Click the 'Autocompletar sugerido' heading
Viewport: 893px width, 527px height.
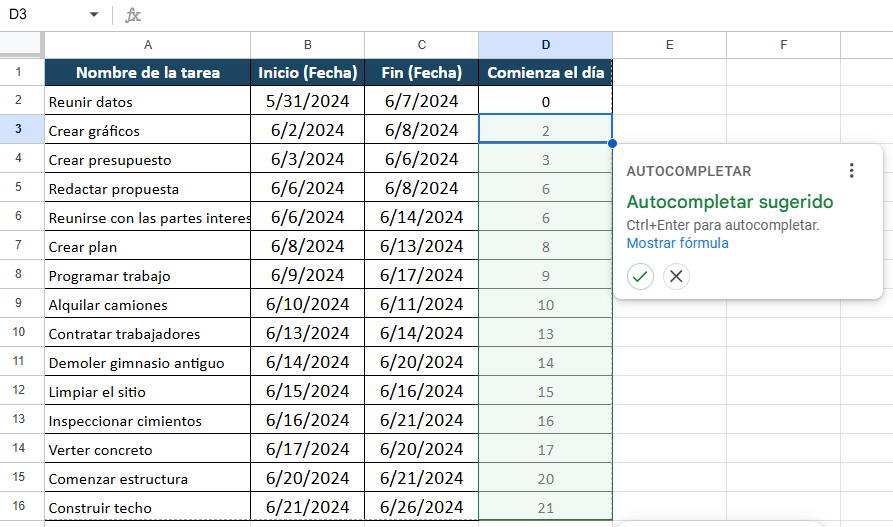(x=730, y=202)
